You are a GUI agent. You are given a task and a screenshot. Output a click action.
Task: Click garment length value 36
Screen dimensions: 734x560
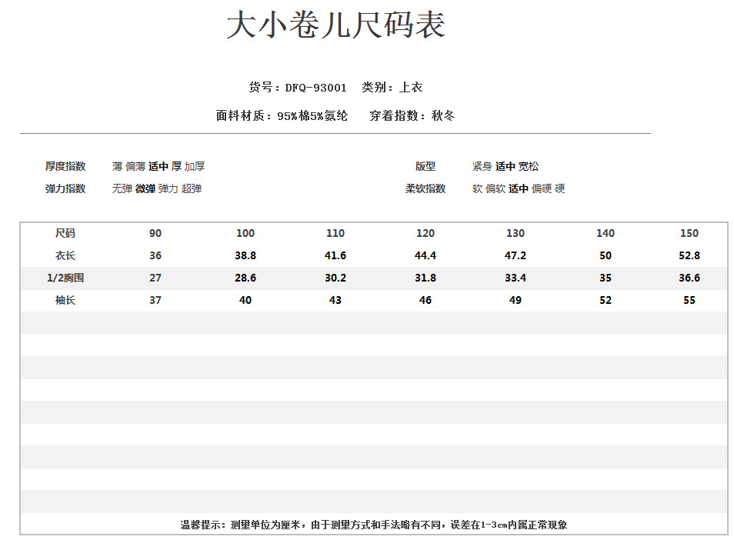pyautogui.click(x=155, y=255)
